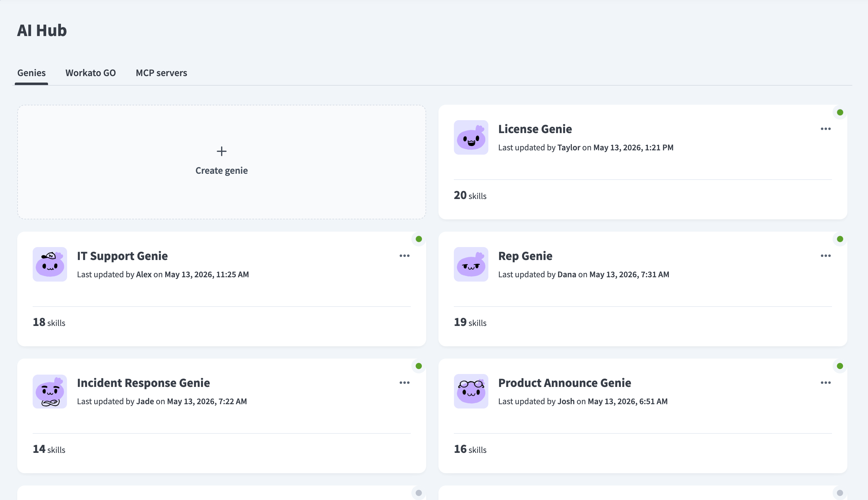Click the "Last updated by Alex" text
Viewport: 868px width, 500px height.
click(x=114, y=275)
